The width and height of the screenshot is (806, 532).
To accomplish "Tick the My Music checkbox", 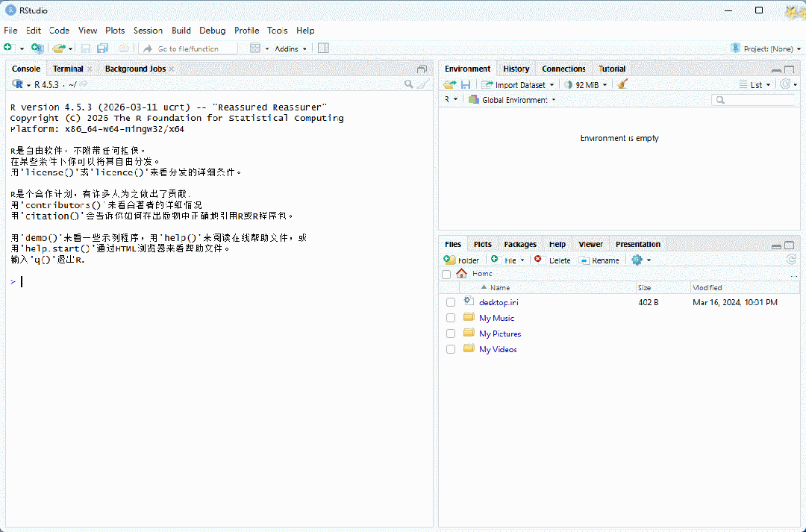I will click(451, 318).
